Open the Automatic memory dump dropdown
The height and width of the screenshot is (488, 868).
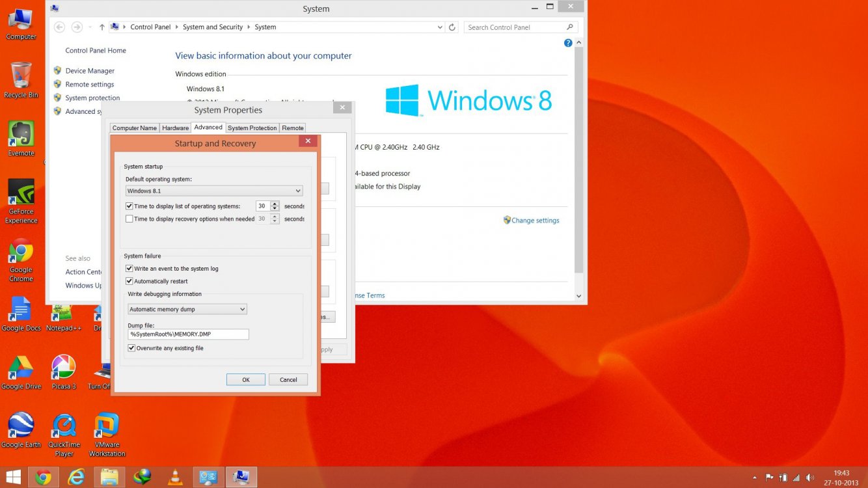click(x=187, y=310)
